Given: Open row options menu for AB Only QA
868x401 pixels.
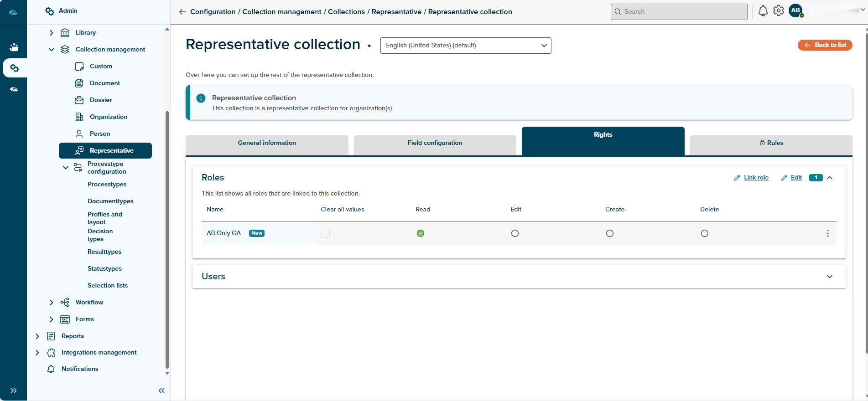Looking at the screenshot, I should pyautogui.click(x=827, y=233).
